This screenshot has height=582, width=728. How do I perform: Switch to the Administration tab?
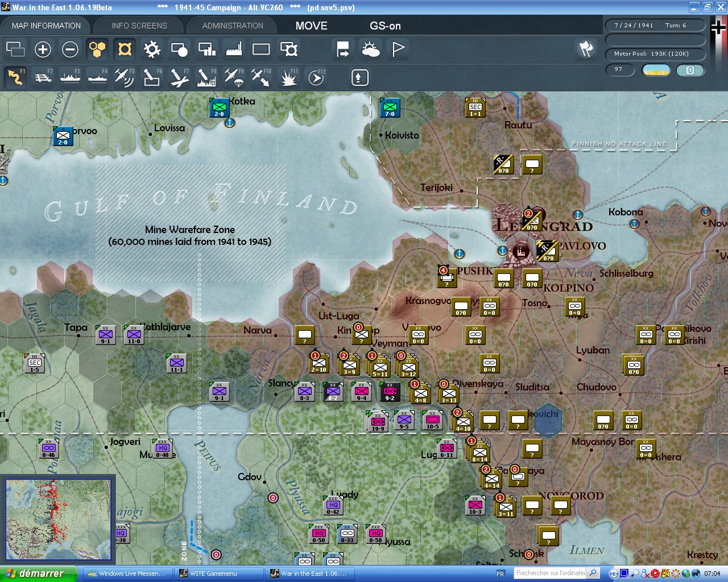(x=233, y=26)
